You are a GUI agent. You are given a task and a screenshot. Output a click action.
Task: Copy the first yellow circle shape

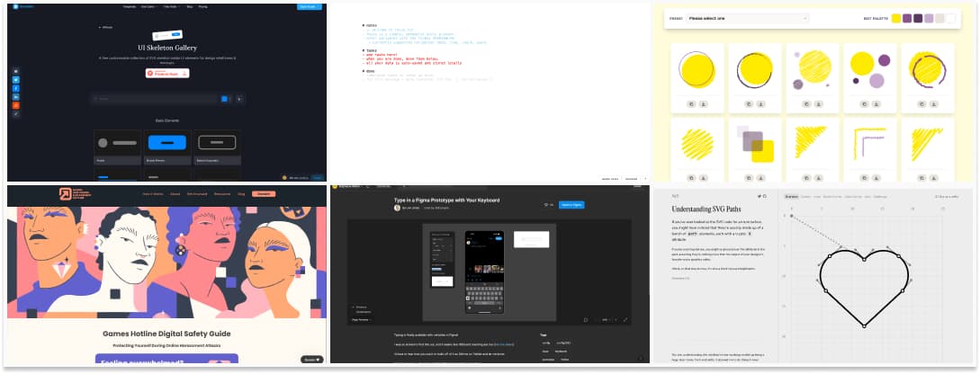click(x=689, y=103)
